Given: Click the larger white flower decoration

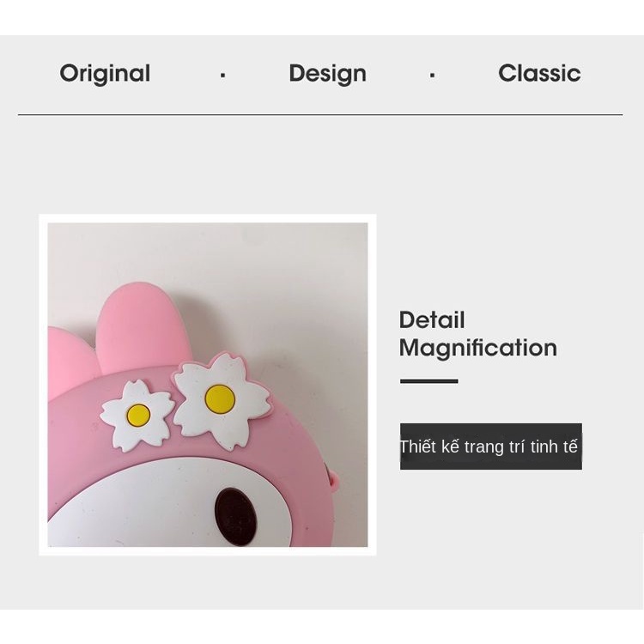Looking at the screenshot, I should coord(222,400).
